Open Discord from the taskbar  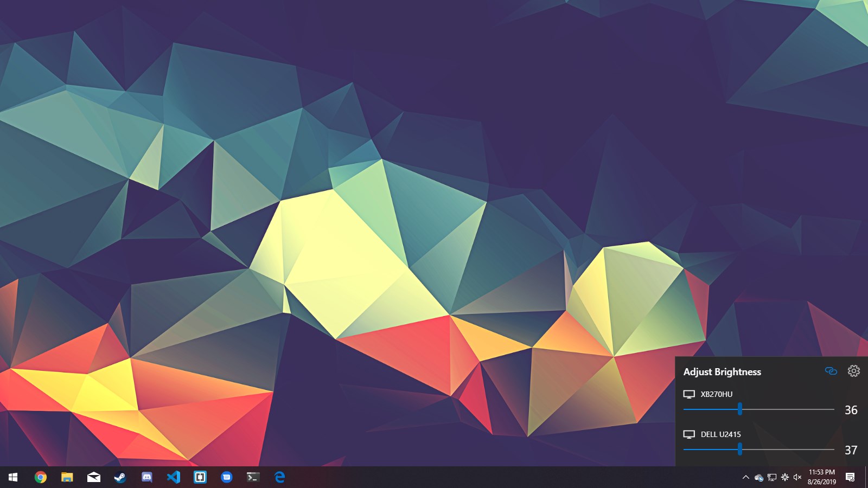click(148, 478)
